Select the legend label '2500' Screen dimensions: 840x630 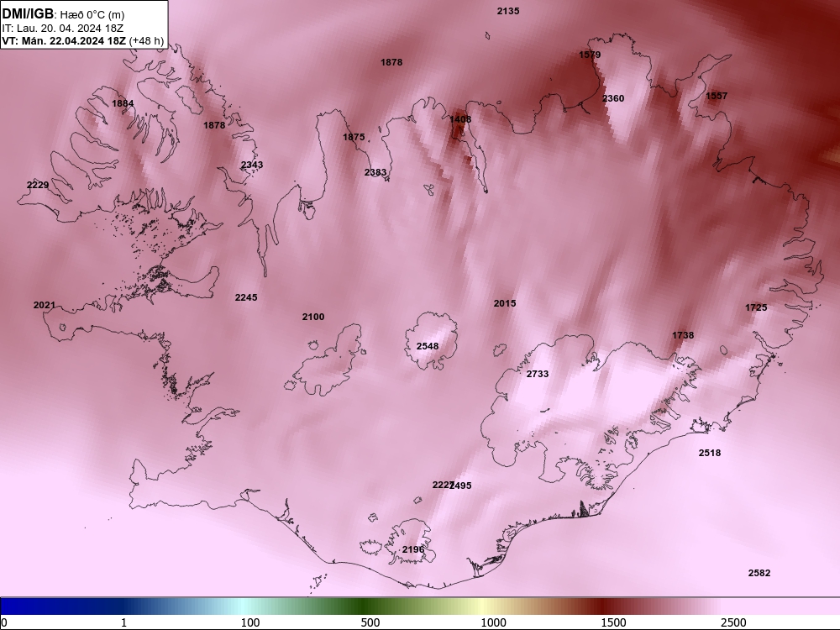tap(733, 622)
